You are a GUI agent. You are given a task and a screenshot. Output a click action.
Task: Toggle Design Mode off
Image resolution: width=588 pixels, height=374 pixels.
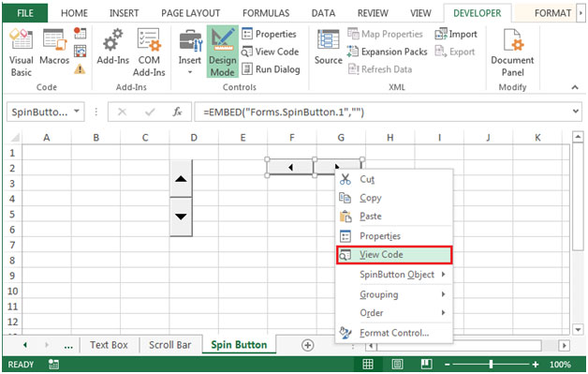[223, 52]
